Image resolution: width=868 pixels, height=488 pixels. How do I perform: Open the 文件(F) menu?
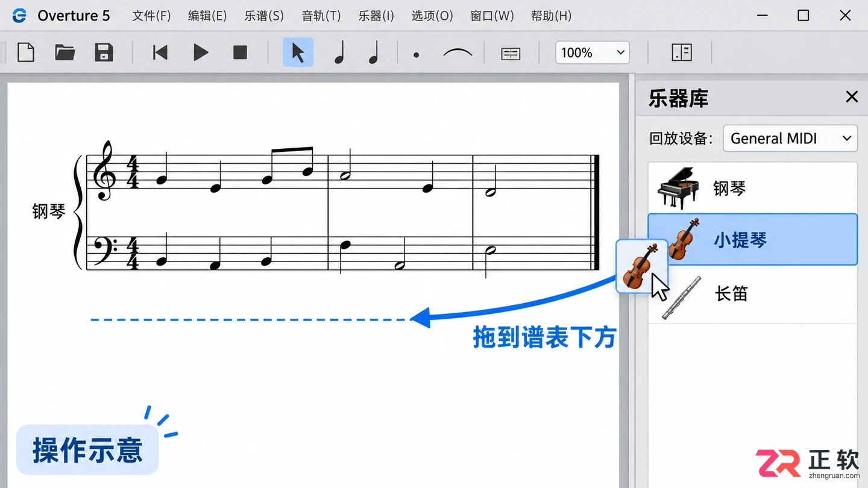[151, 16]
